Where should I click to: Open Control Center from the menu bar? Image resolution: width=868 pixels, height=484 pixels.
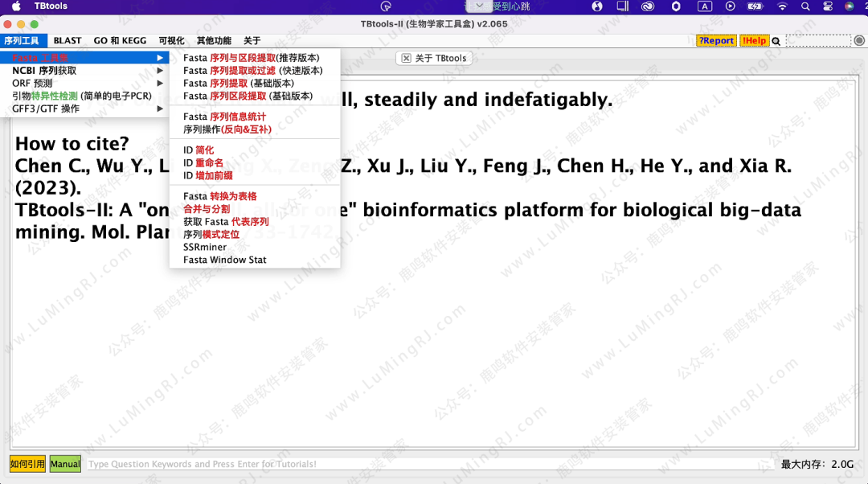coord(828,6)
